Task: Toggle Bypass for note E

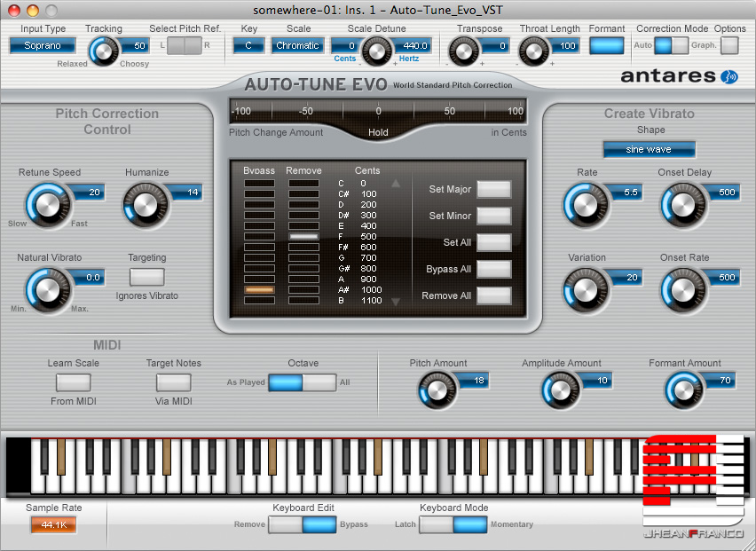Action: (x=259, y=226)
